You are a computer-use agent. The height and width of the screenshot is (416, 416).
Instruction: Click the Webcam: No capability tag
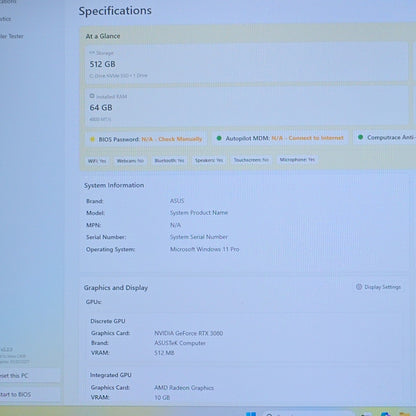(x=130, y=161)
